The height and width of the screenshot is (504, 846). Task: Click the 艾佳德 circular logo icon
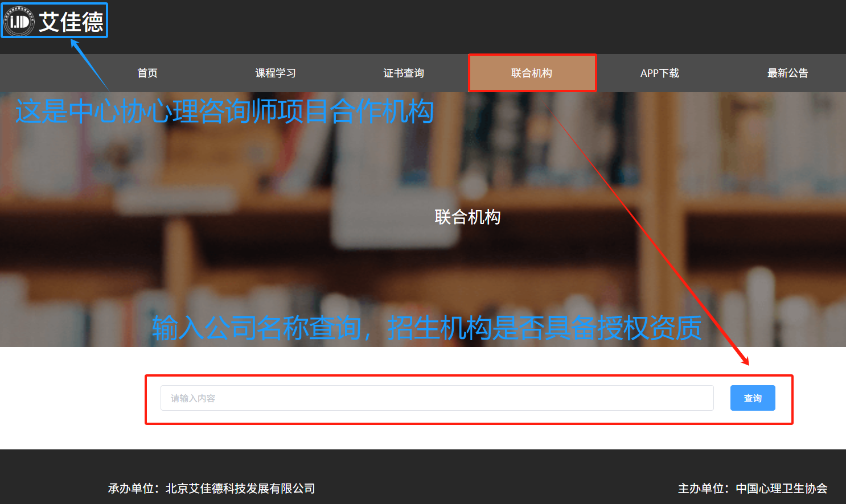[19, 22]
